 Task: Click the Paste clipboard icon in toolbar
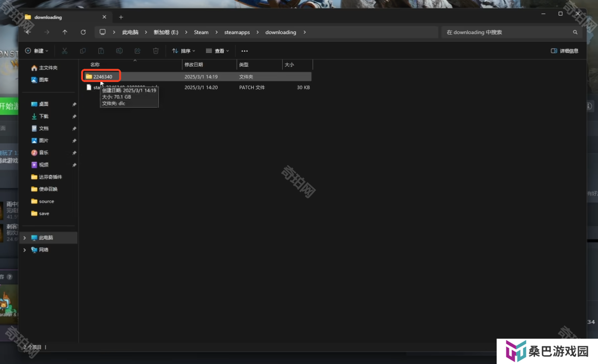coord(101,51)
